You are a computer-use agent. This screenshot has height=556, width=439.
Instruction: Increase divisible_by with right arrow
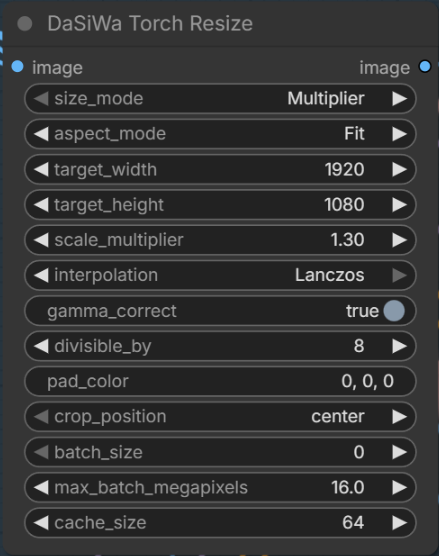(x=399, y=346)
